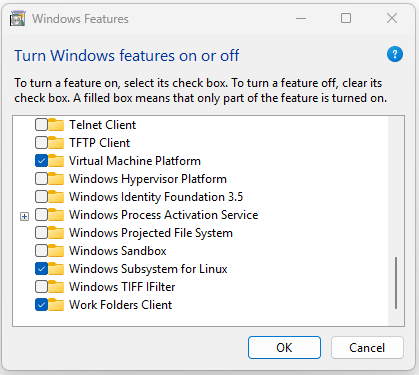Dismiss the dialog with Cancel
This screenshot has width=419, height=375.
[367, 348]
